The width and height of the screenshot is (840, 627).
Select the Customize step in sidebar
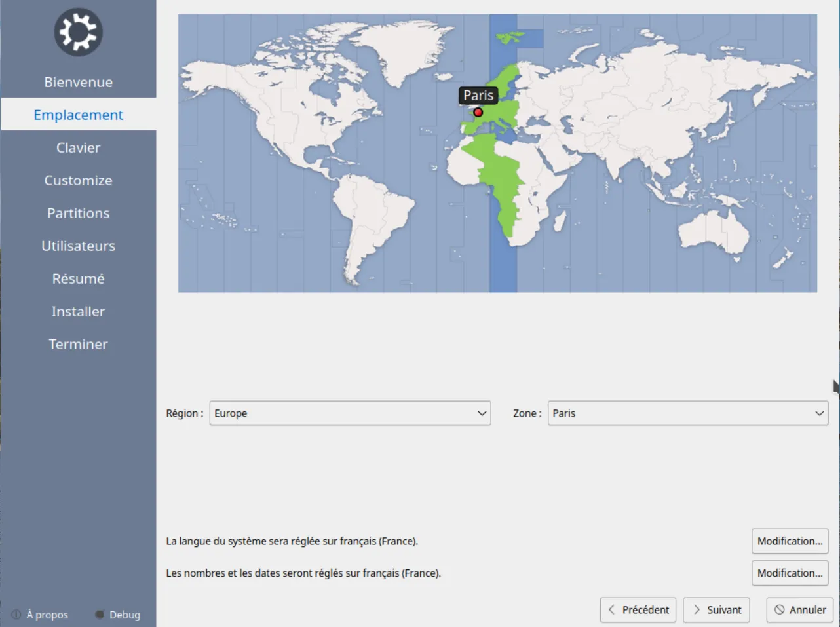click(78, 180)
